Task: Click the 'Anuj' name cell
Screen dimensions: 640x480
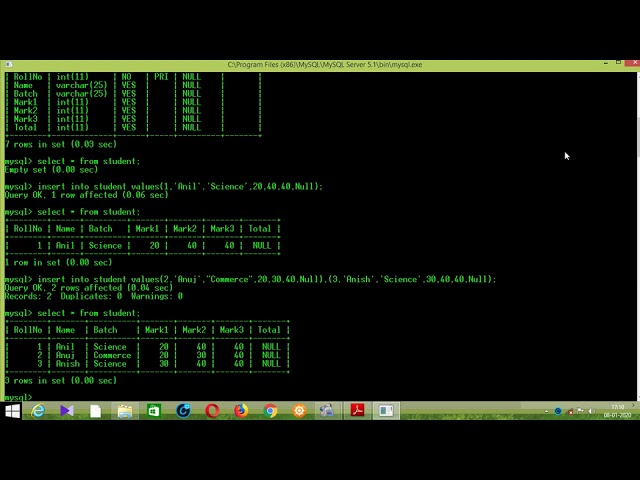Action: (65, 355)
